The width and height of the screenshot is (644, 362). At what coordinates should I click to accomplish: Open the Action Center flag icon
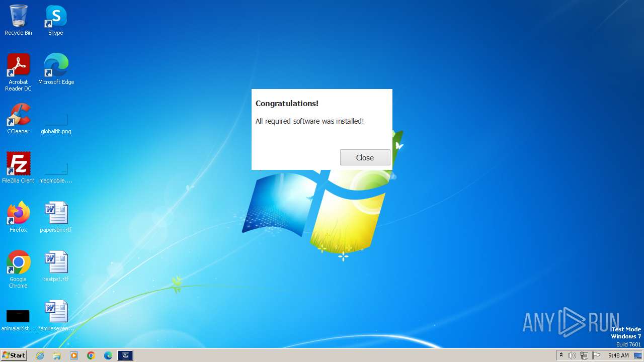click(x=596, y=355)
